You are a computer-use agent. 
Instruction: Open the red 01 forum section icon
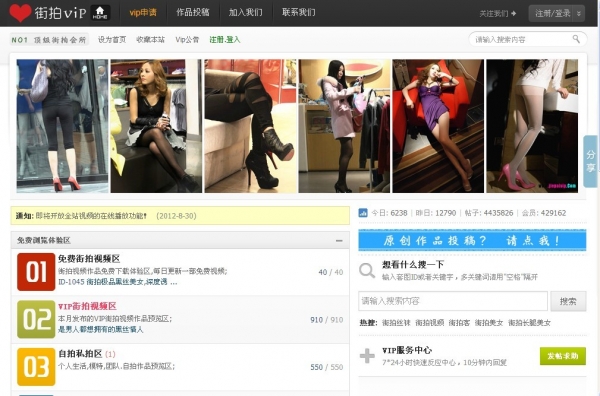tap(36, 272)
